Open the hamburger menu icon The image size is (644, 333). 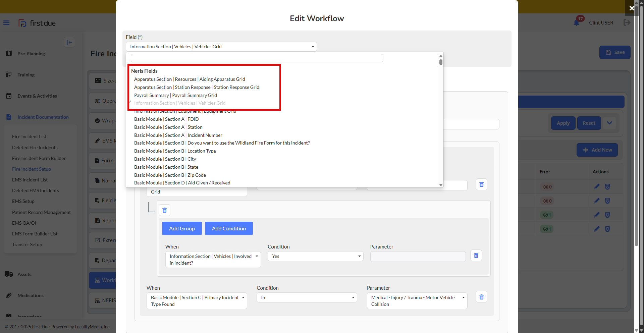coord(6,23)
